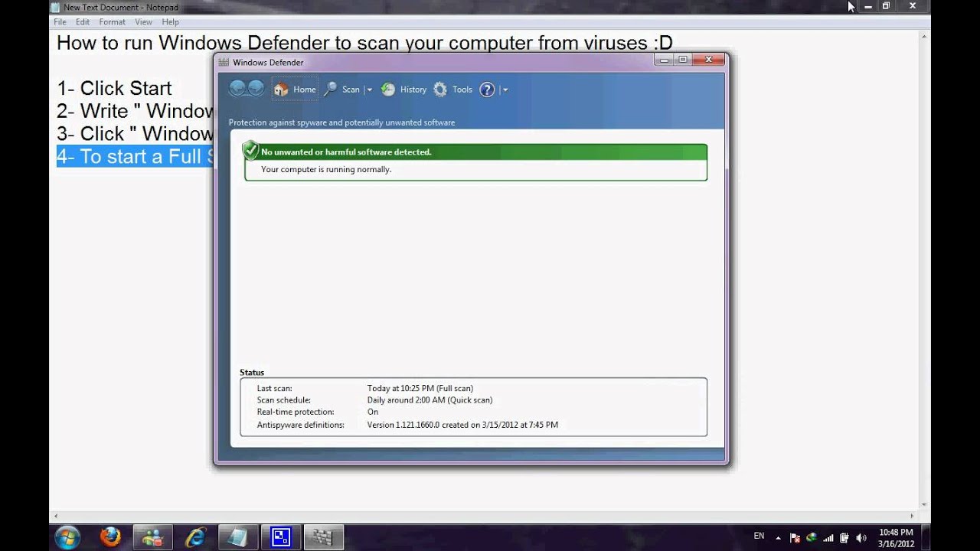Show hidden tray icons arrow
This screenshot has width=980, height=551.
click(778, 537)
